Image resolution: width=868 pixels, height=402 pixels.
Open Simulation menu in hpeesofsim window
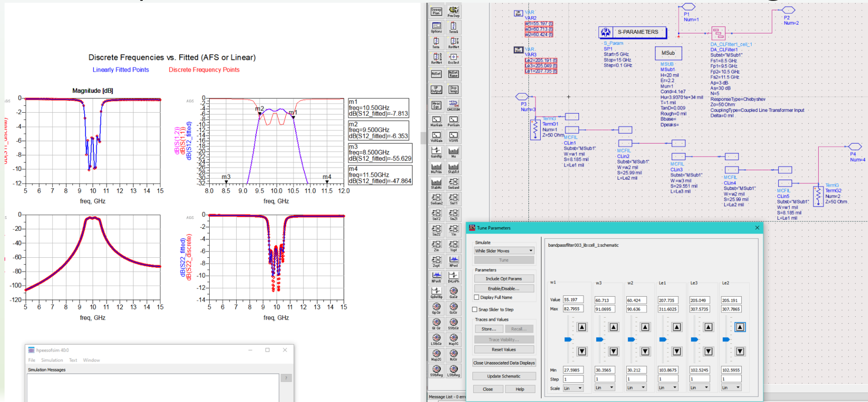[x=52, y=360]
